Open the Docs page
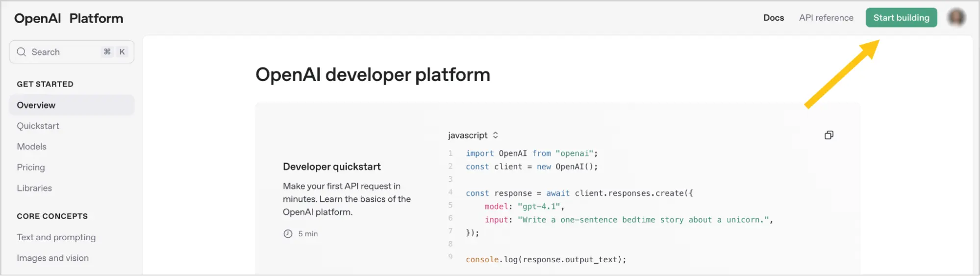 tap(774, 18)
